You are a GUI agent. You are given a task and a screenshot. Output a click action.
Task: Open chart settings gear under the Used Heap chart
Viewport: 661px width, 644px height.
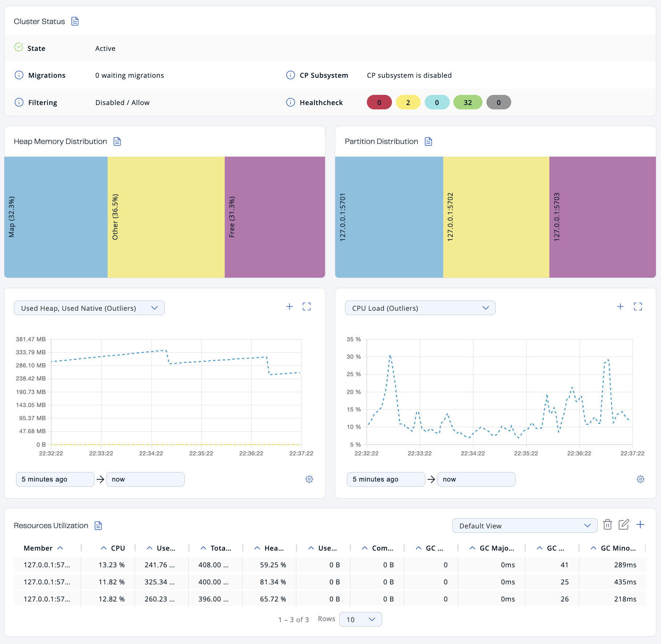tap(309, 479)
